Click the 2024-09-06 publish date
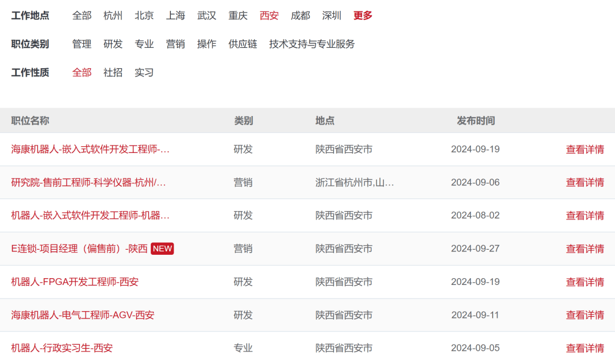 point(475,183)
